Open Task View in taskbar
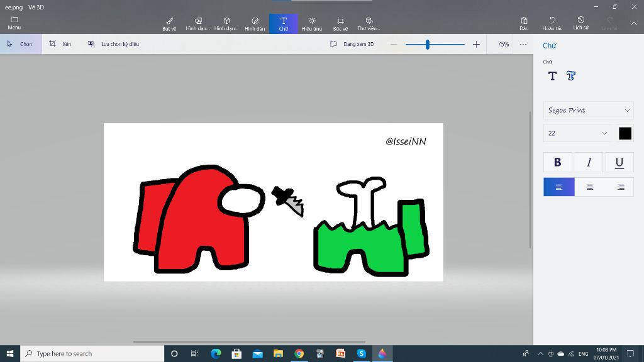The width and height of the screenshot is (644, 362). (195, 353)
